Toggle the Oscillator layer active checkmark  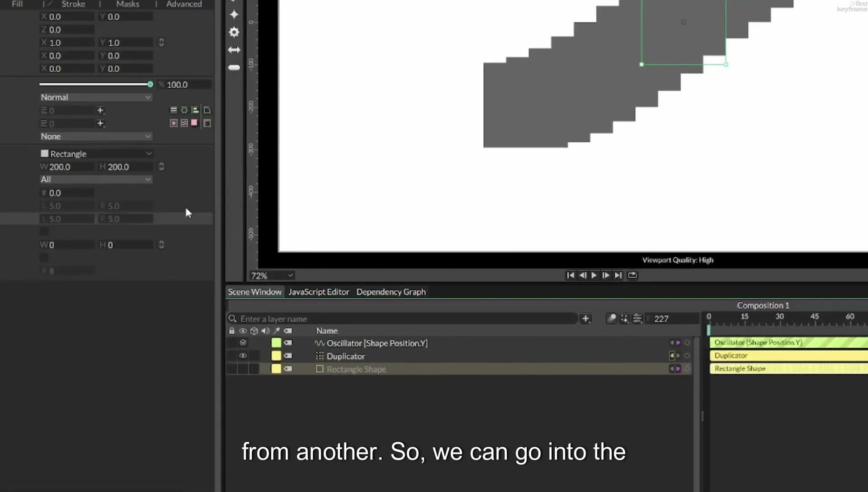[x=243, y=343]
